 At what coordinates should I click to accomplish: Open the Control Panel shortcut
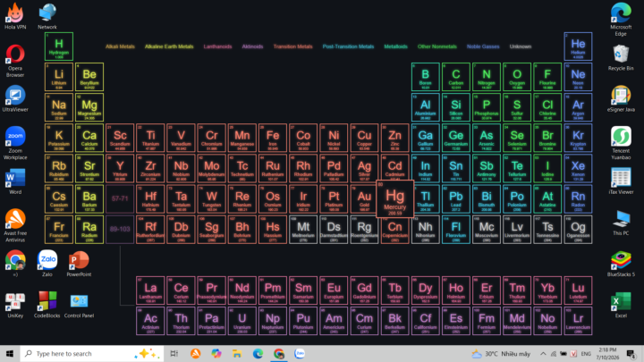tap(79, 305)
